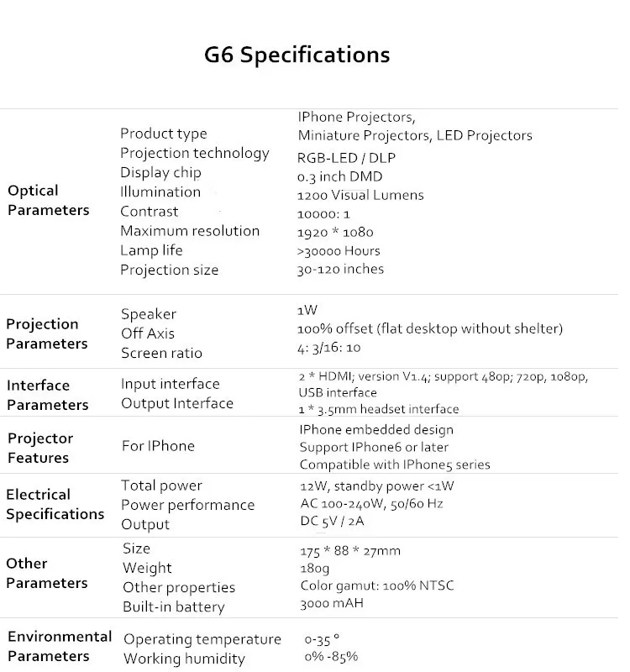Click the For IPhone label
The width and height of the screenshot is (630, 672).
point(157,446)
